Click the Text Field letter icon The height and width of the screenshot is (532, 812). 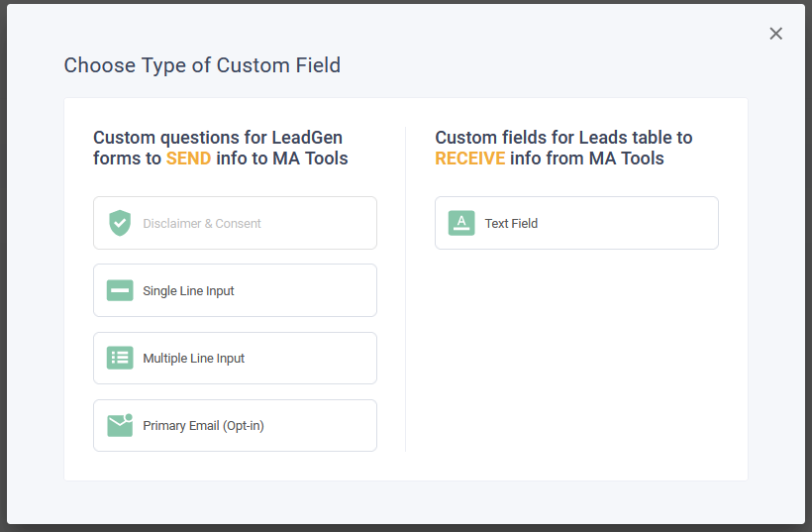pos(461,223)
